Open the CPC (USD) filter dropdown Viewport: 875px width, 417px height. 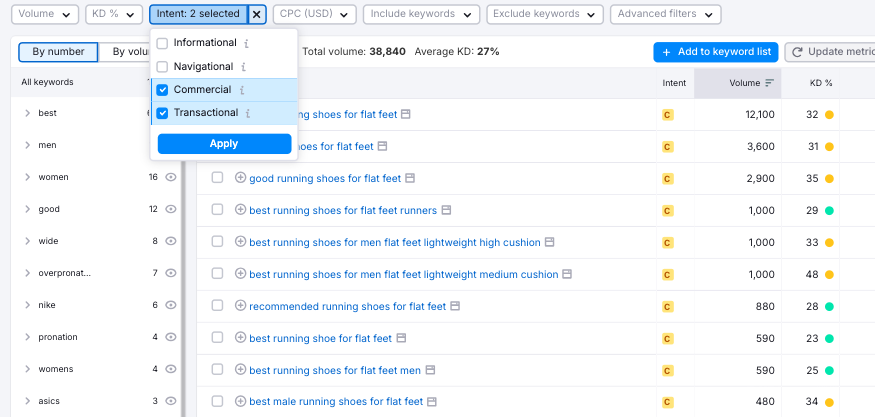(314, 15)
